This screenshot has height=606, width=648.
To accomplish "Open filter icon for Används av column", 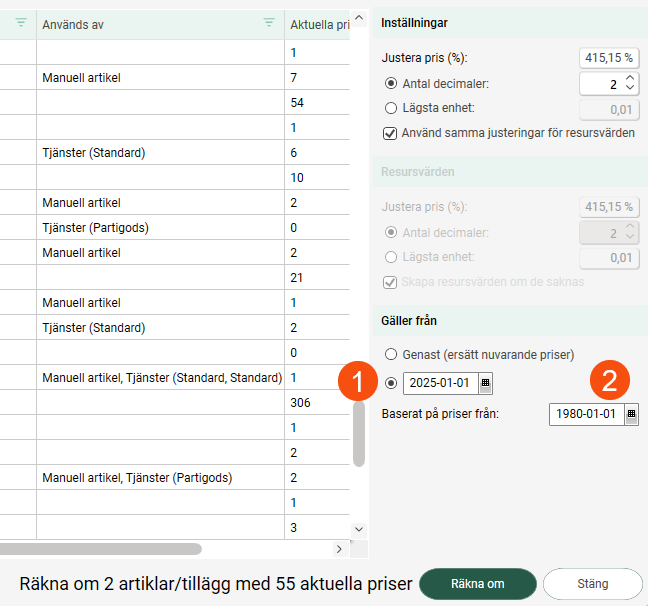I will pos(269,23).
